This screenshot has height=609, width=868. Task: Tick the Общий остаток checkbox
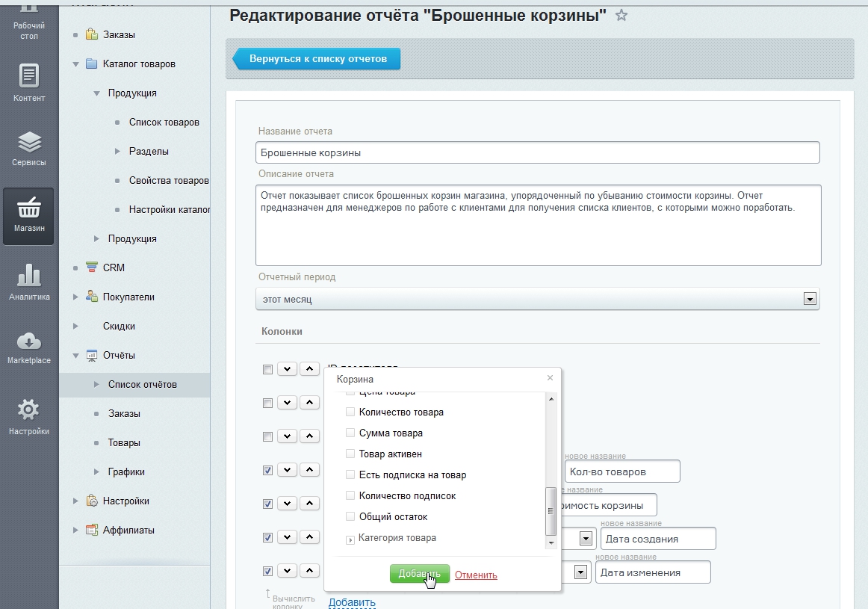(350, 517)
